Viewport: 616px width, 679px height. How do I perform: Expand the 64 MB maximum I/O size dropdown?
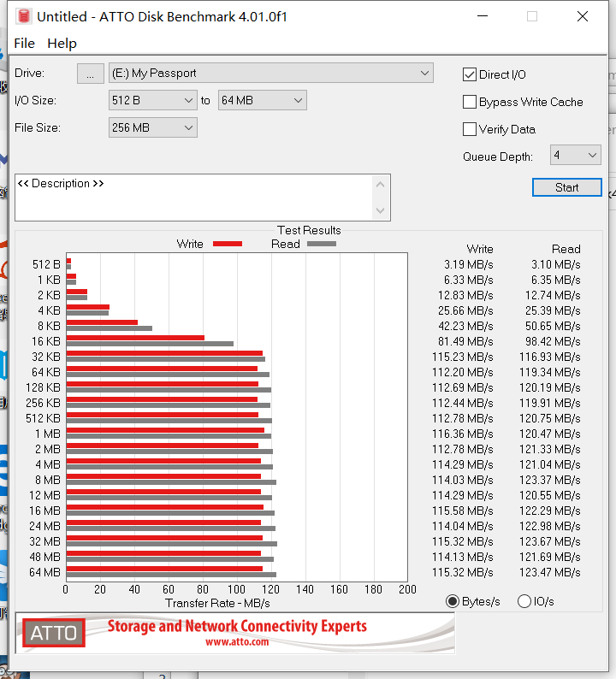262,101
